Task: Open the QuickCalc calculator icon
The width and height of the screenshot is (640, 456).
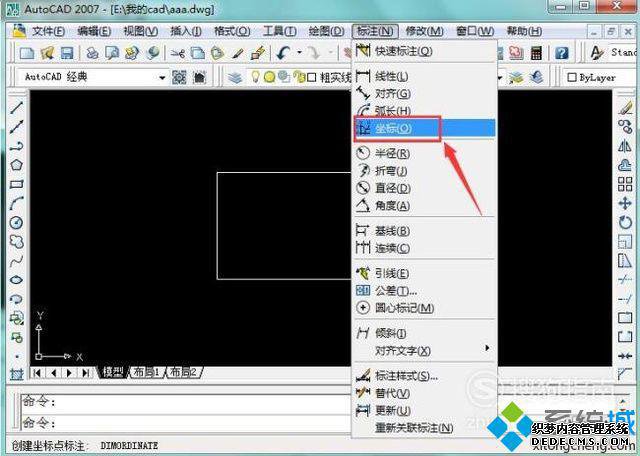Action: pos(536,53)
